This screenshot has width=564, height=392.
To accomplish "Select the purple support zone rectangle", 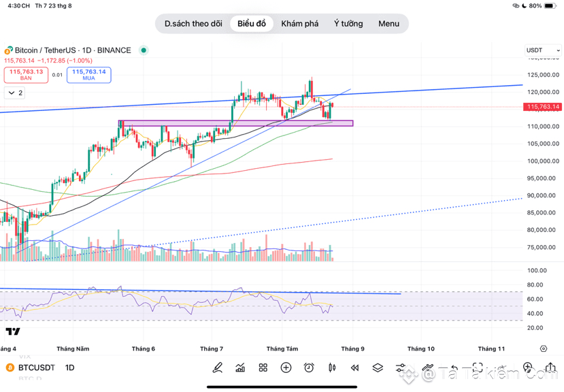I will pos(235,123).
